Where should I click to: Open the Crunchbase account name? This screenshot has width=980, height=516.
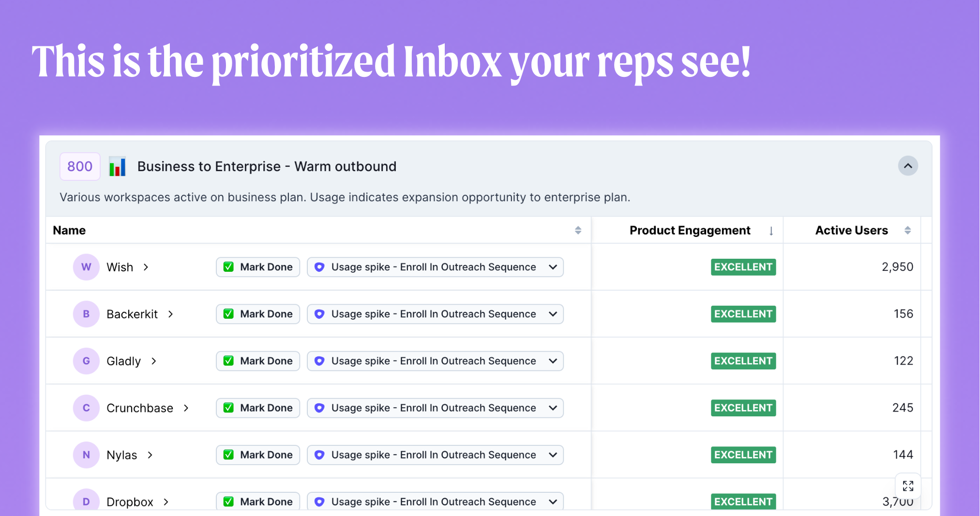(x=140, y=408)
